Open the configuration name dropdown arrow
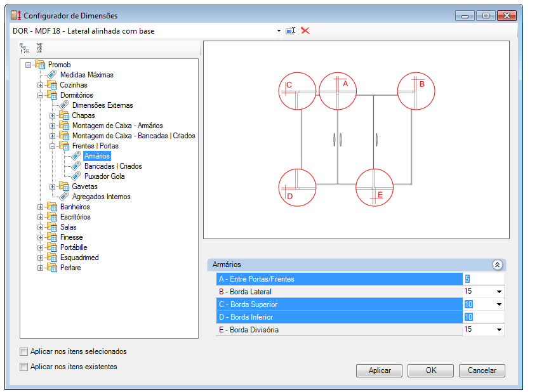The width and height of the screenshot is (551, 392). [x=279, y=31]
